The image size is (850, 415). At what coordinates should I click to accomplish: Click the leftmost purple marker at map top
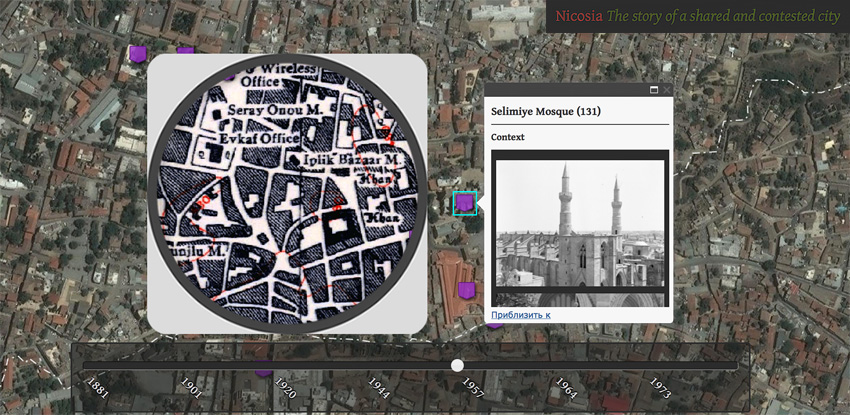[x=138, y=54]
